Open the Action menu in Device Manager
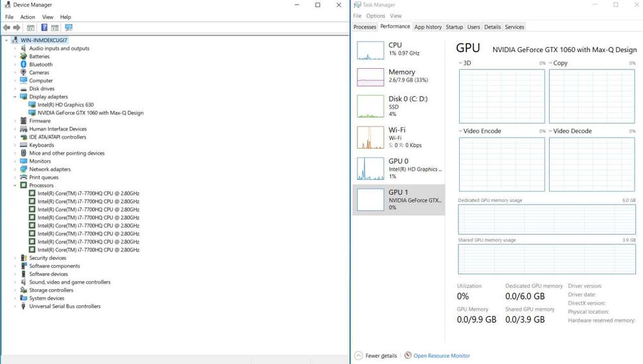643x364 pixels. (x=28, y=17)
